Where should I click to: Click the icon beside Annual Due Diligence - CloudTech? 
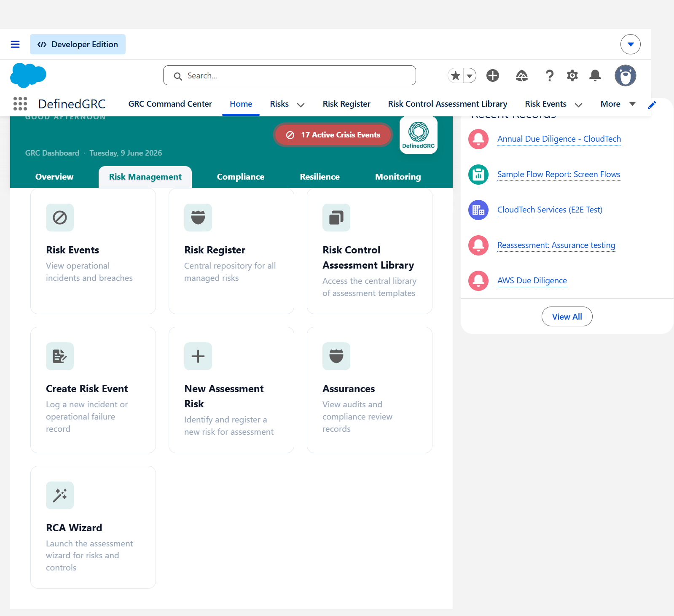tap(478, 139)
